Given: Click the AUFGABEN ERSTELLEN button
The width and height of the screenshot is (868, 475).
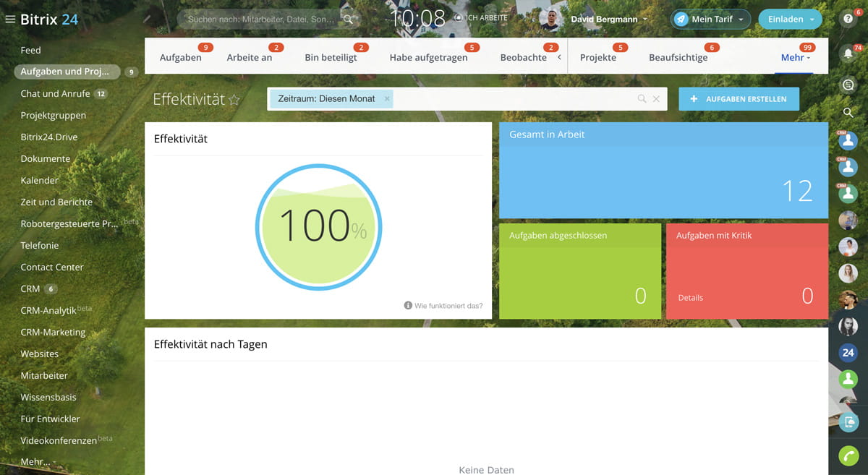Looking at the screenshot, I should pos(739,99).
